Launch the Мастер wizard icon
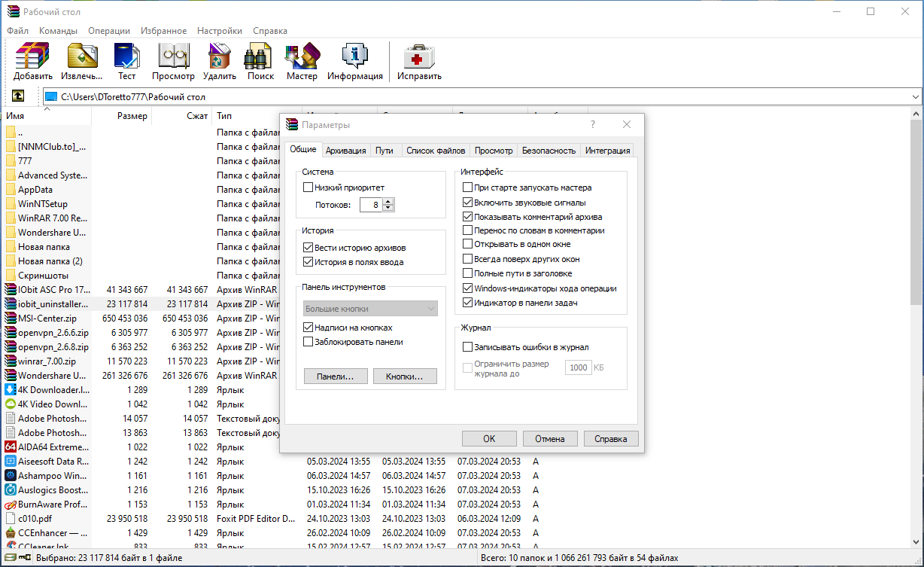Screen dimensions: 924x567 pos(302,56)
